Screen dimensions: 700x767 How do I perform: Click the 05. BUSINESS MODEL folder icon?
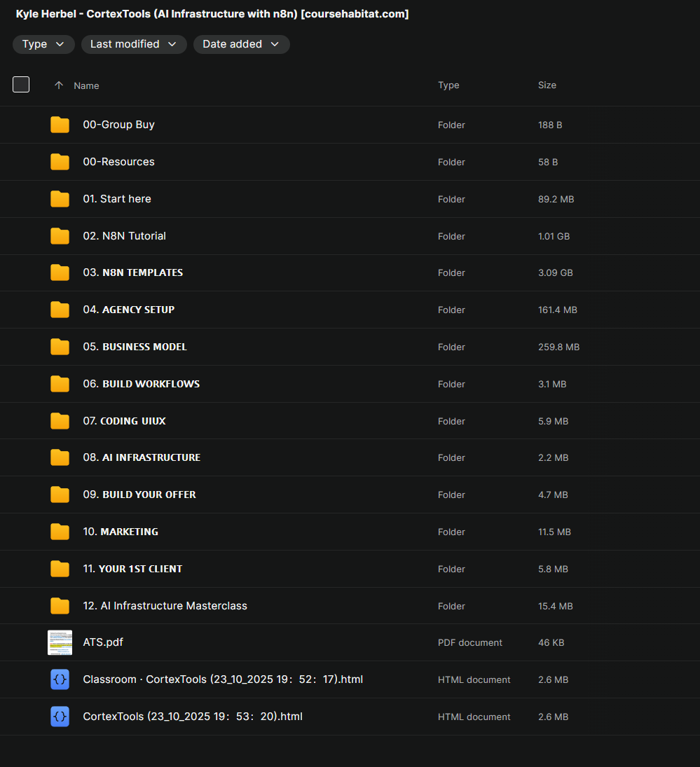(60, 347)
